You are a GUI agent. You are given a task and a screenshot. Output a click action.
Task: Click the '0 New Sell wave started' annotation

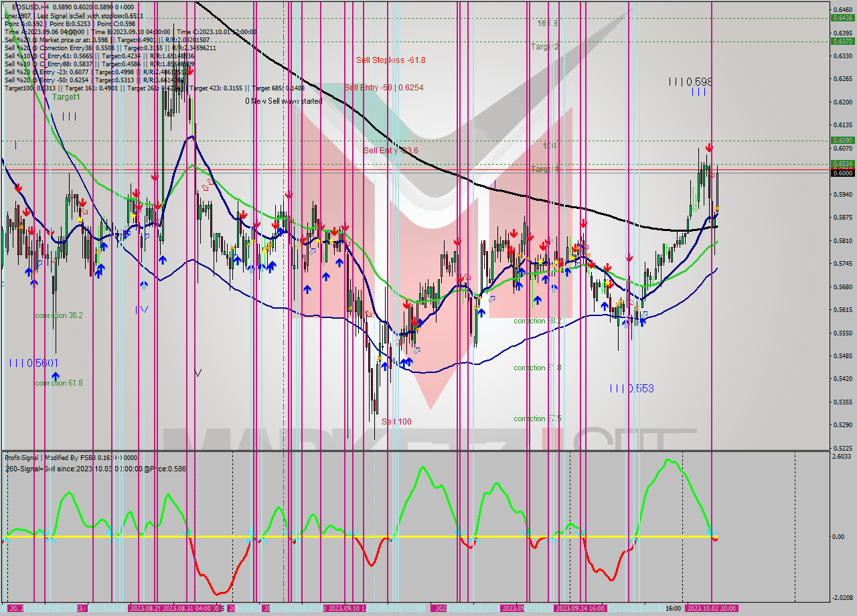click(283, 101)
